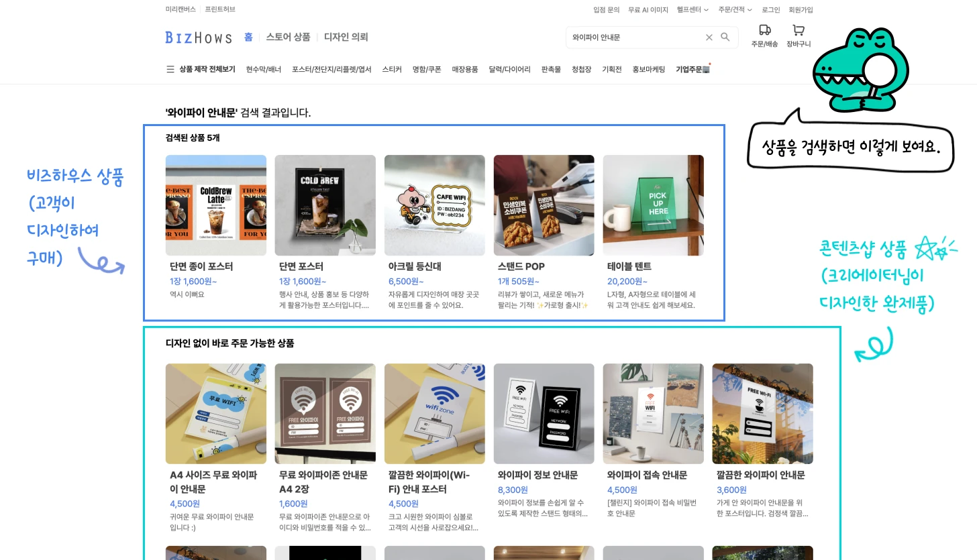Select the 스토어 상품 tab

tap(288, 38)
